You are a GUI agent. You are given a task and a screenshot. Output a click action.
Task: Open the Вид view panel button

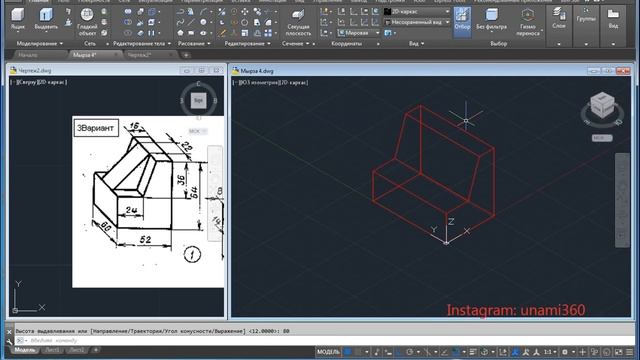[613, 18]
